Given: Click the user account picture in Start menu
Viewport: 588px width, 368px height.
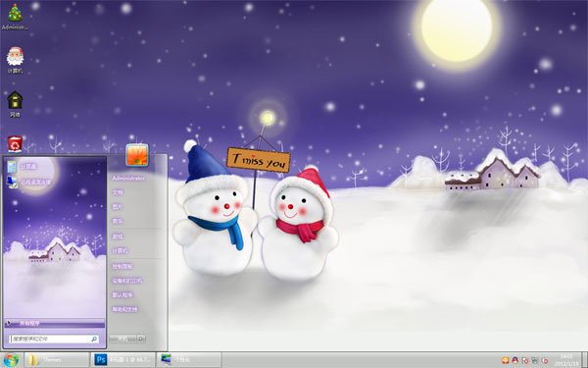Looking at the screenshot, I should 137,155.
